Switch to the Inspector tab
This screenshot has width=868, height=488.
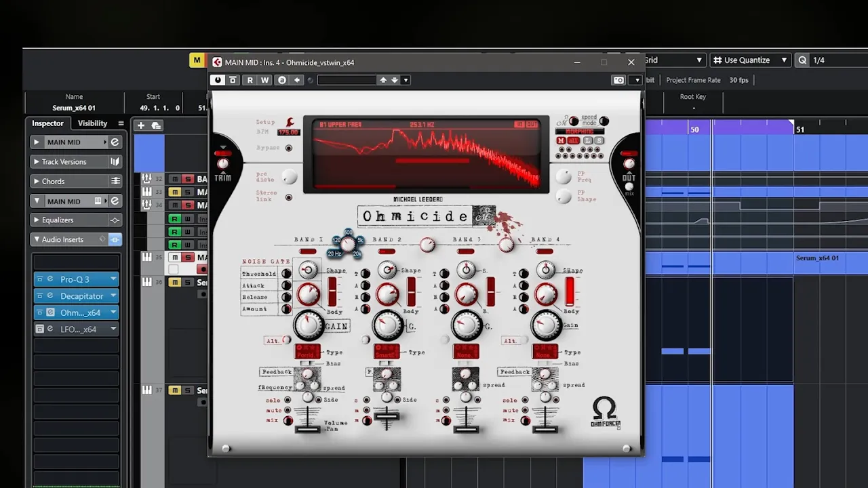[47, 123]
